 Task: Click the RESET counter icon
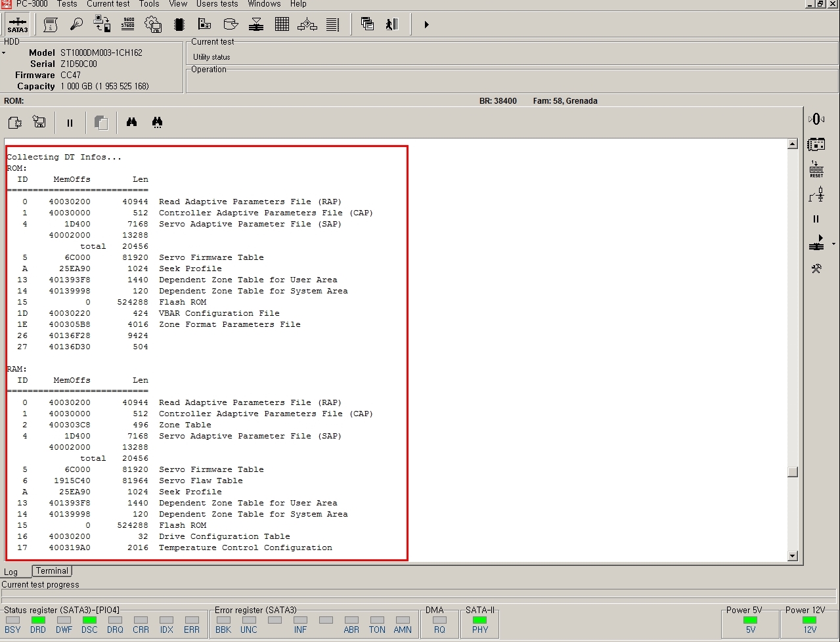816,169
